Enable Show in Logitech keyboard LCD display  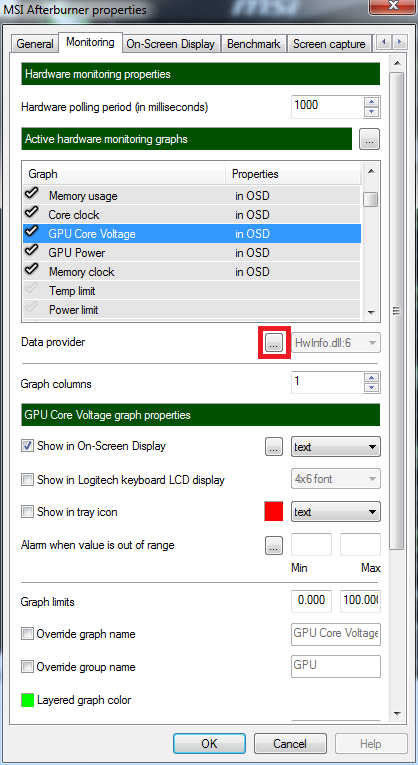tap(27, 480)
